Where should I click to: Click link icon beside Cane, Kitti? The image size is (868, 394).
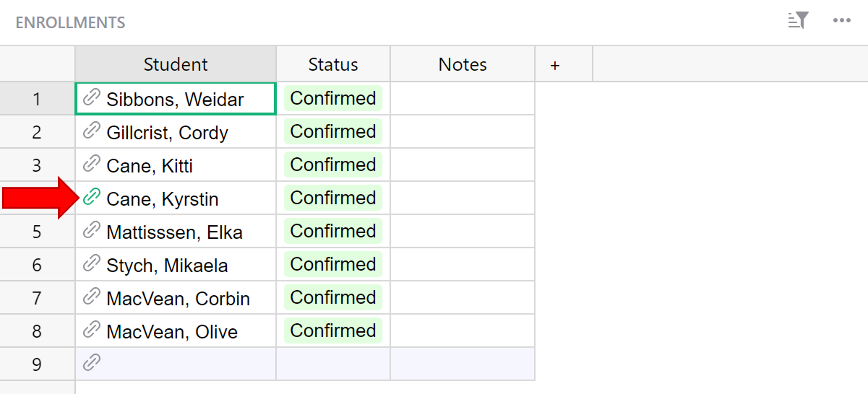(91, 164)
